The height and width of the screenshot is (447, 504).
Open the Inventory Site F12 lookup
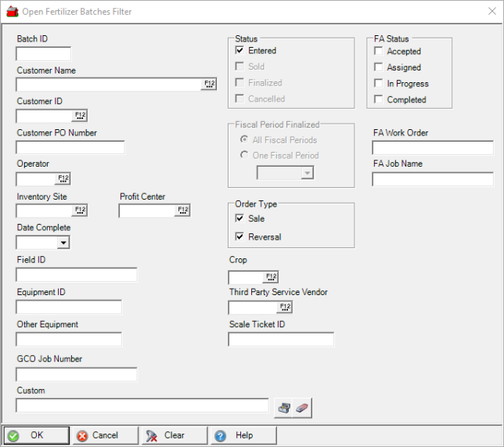coord(80,211)
